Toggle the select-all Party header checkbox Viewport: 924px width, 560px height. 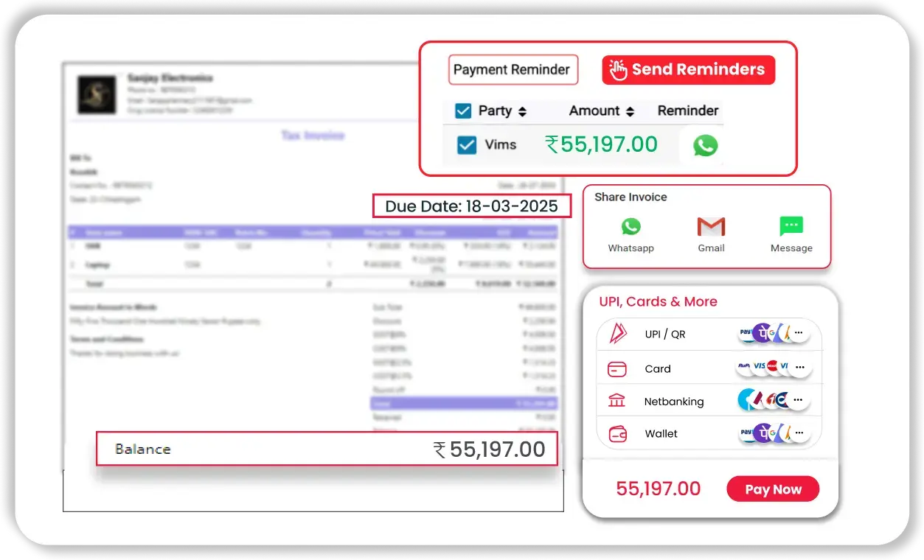click(x=463, y=111)
